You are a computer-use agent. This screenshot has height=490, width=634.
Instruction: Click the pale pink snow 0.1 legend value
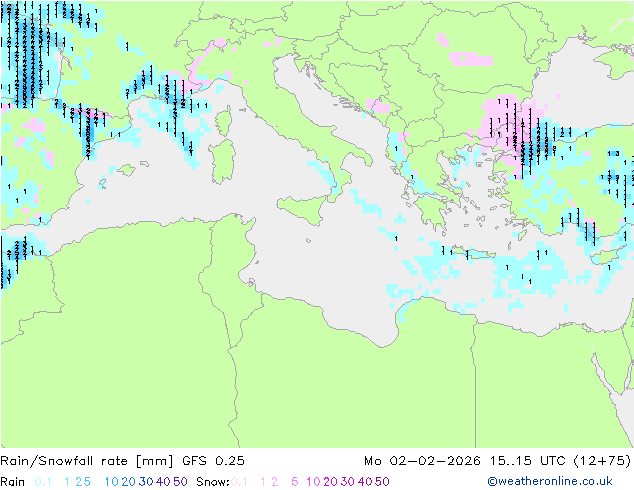[239, 482]
